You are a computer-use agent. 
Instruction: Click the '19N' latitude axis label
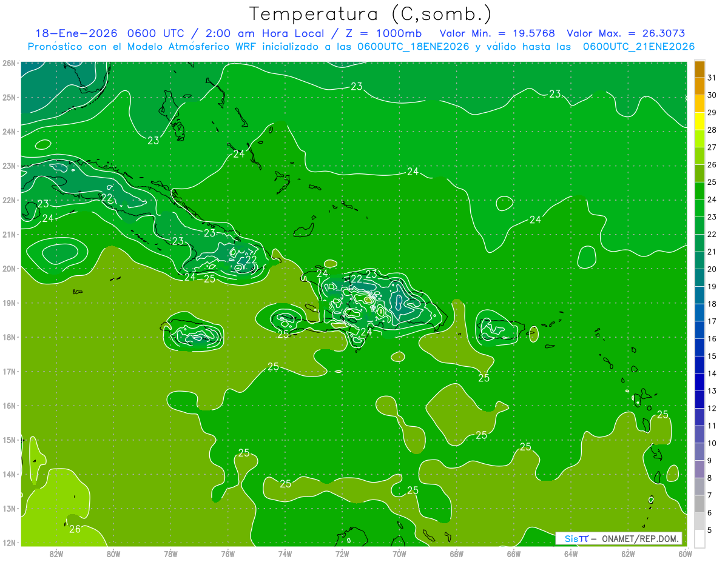pyautogui.click(x=9, y=303)
